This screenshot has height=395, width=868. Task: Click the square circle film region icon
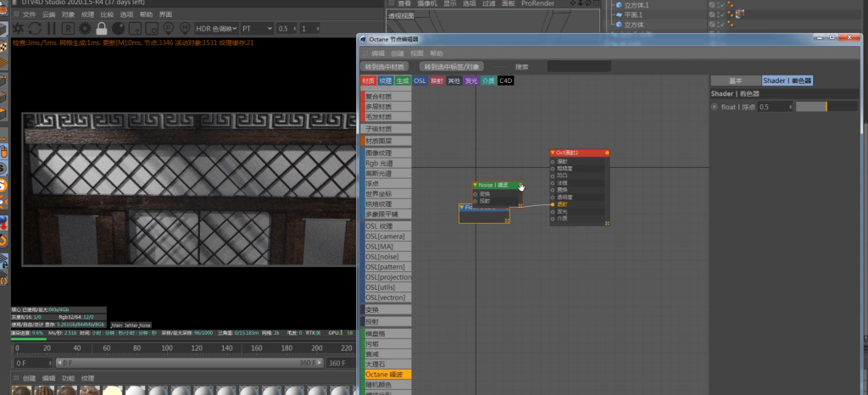tap(152, 28)
